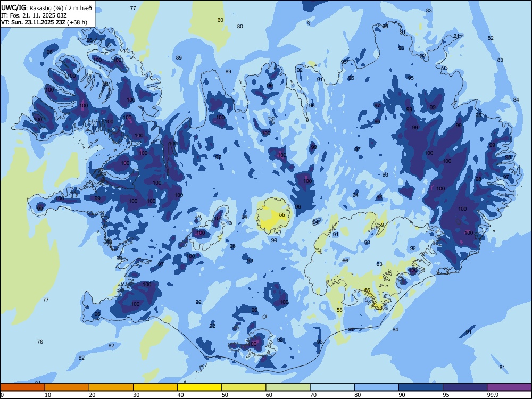Click the map value '59' on Vatnajökull's north edge
Image resolution: width=532 pixels, height=399 pixels.
coord(381,225)
